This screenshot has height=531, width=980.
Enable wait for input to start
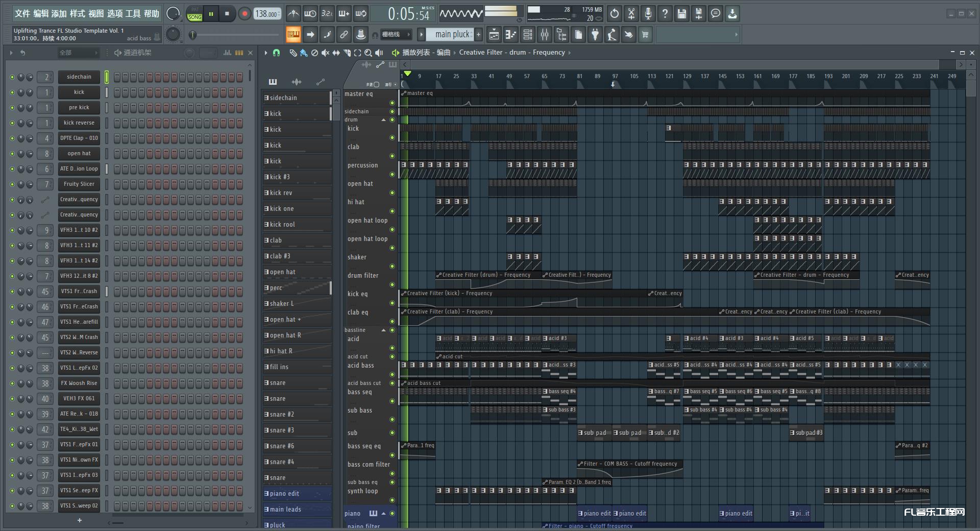[x=310, y=14]
